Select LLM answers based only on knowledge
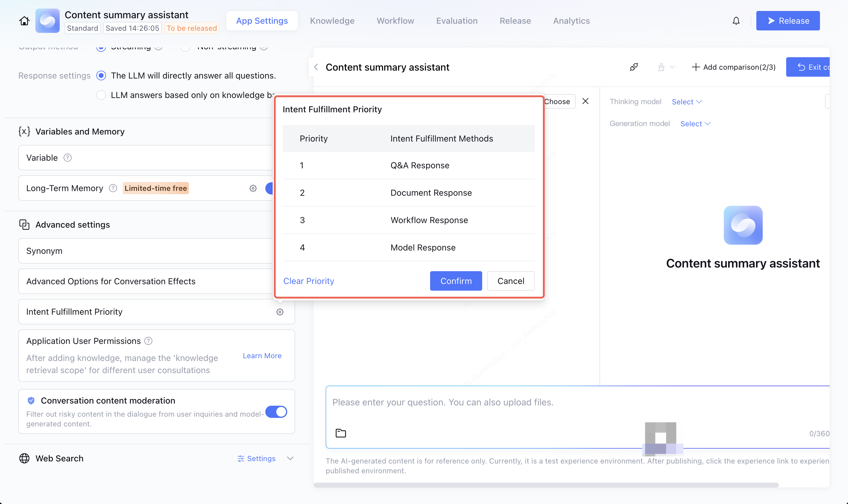The height and width of the screenshot is (504, 848). tap(101, 95)
